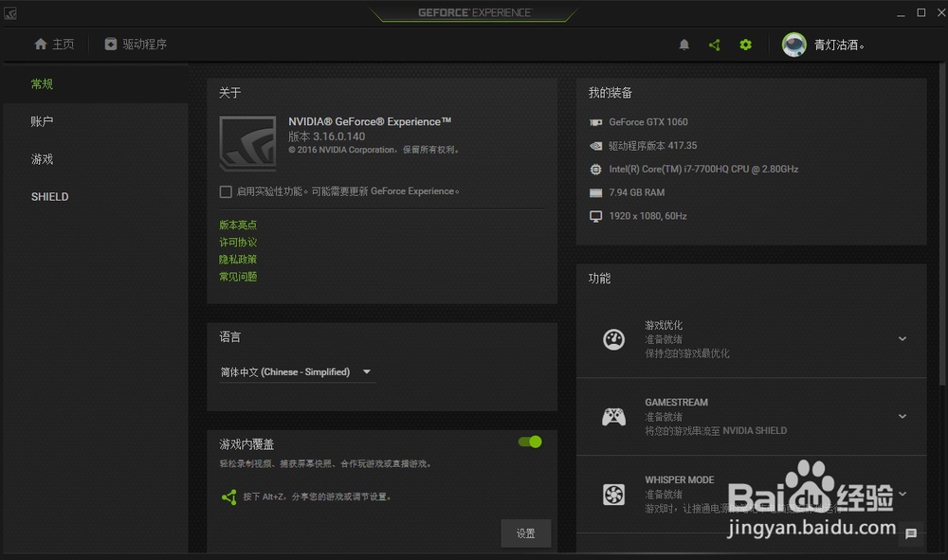
Task: Enable the experimental features checkbox
Action: (x=225, y=191)
